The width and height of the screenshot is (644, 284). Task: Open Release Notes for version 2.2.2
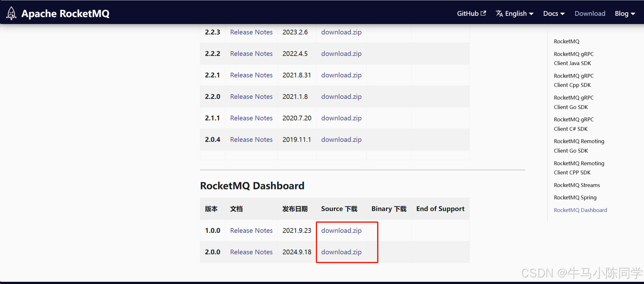[251, 54]
